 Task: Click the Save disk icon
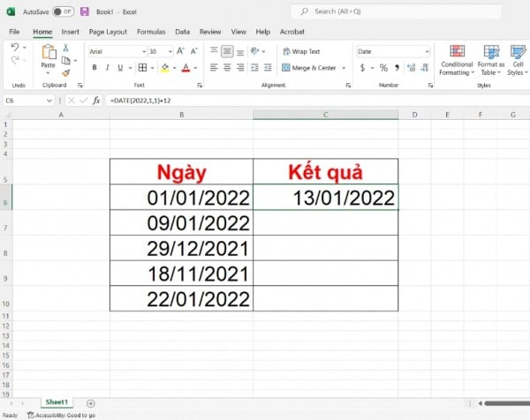[85, 11]
